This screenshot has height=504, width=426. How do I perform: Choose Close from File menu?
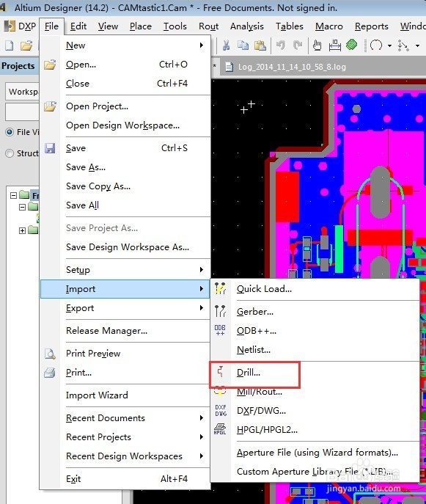tap(125, 84)
